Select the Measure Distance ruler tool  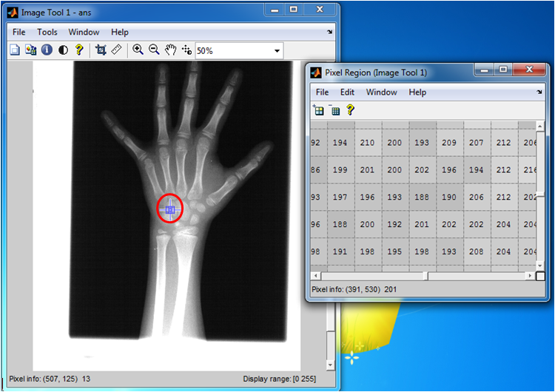coord(116,50)
